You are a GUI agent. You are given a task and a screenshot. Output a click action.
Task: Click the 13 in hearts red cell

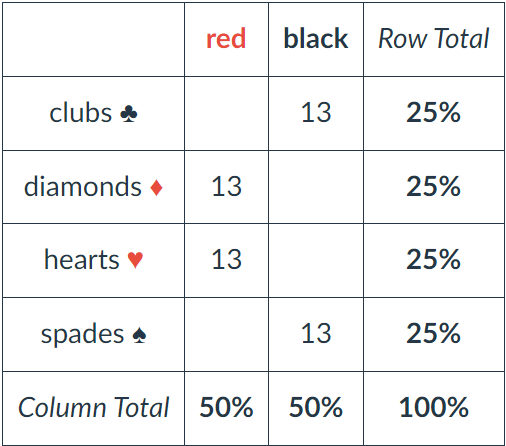227,260
